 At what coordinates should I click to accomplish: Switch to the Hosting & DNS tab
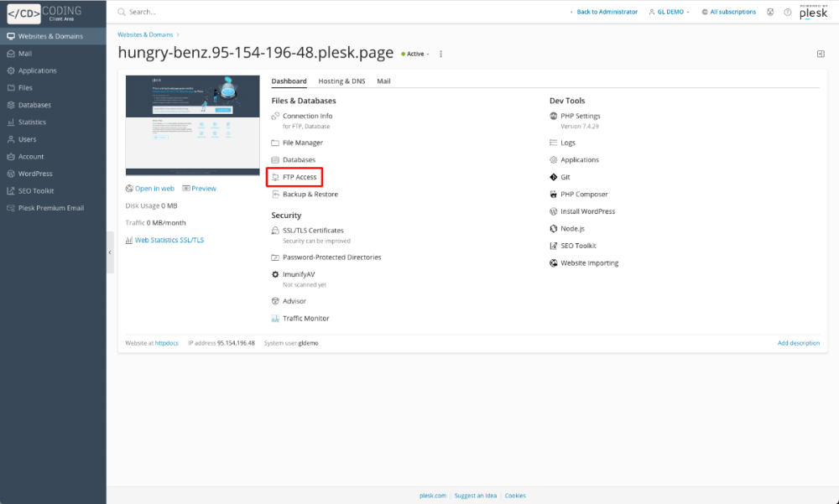(341, 81)
